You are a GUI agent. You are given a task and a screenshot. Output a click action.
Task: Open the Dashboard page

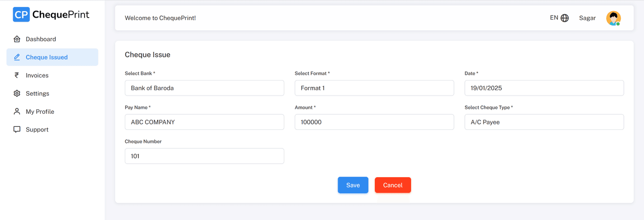[52, 39]
